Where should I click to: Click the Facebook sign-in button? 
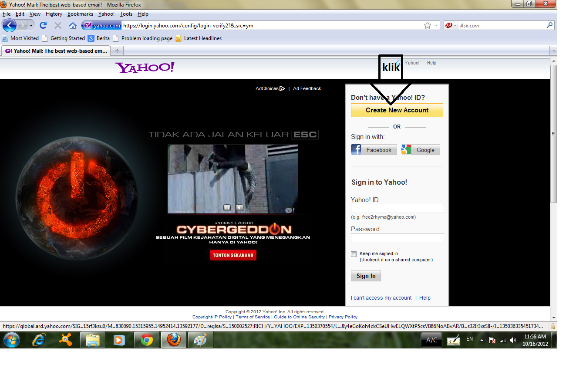(374, 150)
